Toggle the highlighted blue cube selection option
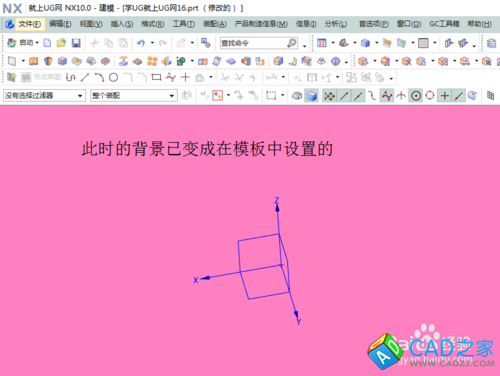 coord(311,96)
